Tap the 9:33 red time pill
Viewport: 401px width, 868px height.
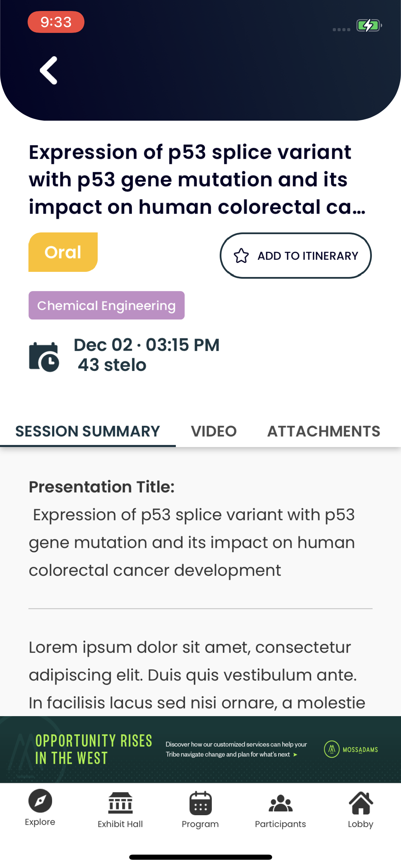[56, 22]
